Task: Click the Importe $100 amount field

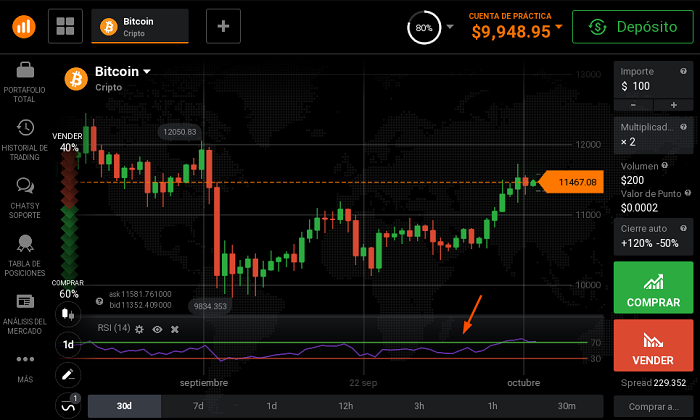Action: pyautogui.click(x=654, y=80)
